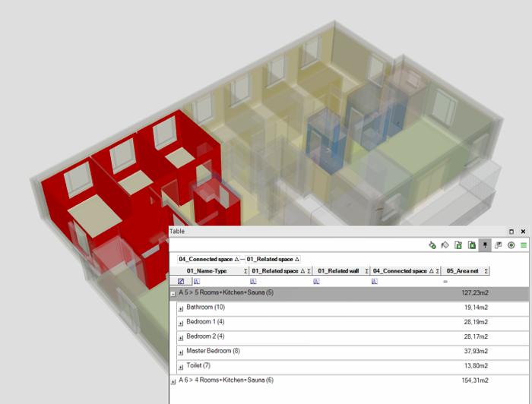Image resolution: width=532 pixels, height=404 pixels.
Task: Sort by the 04_Connected space column header
Action: 400,271
